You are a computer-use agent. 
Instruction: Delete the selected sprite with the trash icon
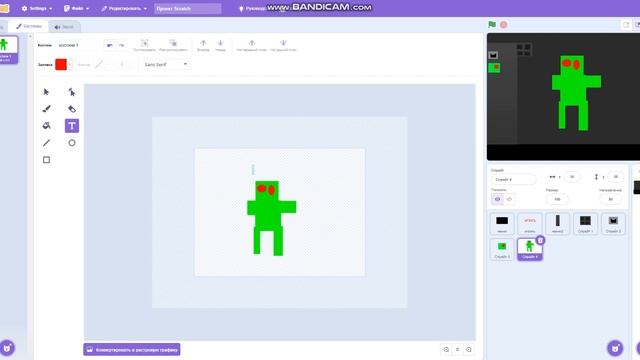pos(540,240)
